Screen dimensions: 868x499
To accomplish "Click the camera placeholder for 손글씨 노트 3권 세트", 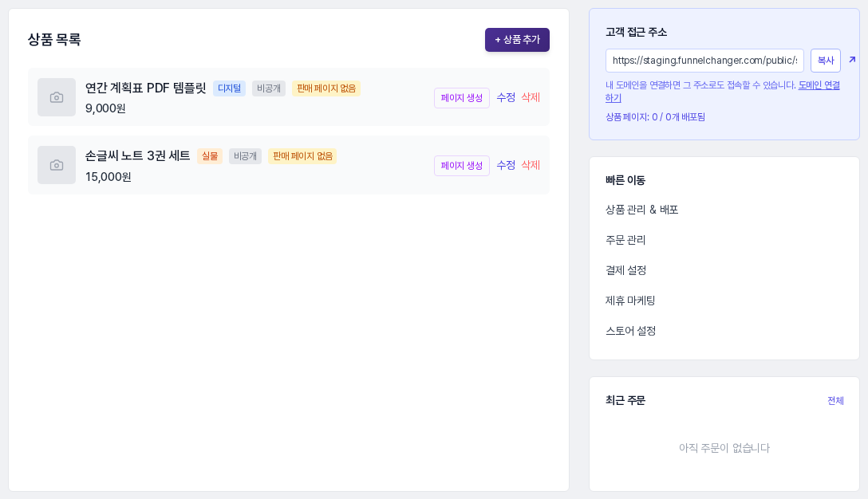I will pyautogui.click(x=57, y=165).
